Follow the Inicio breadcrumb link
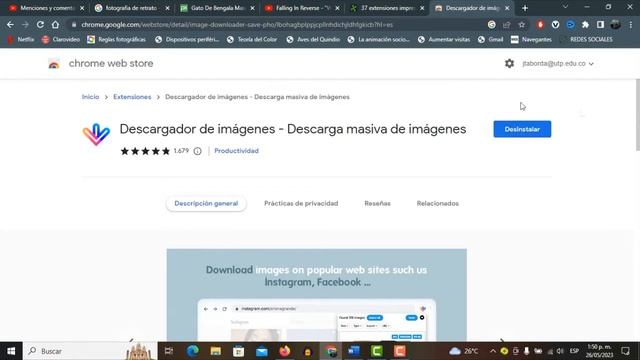 tap(90, 97)
